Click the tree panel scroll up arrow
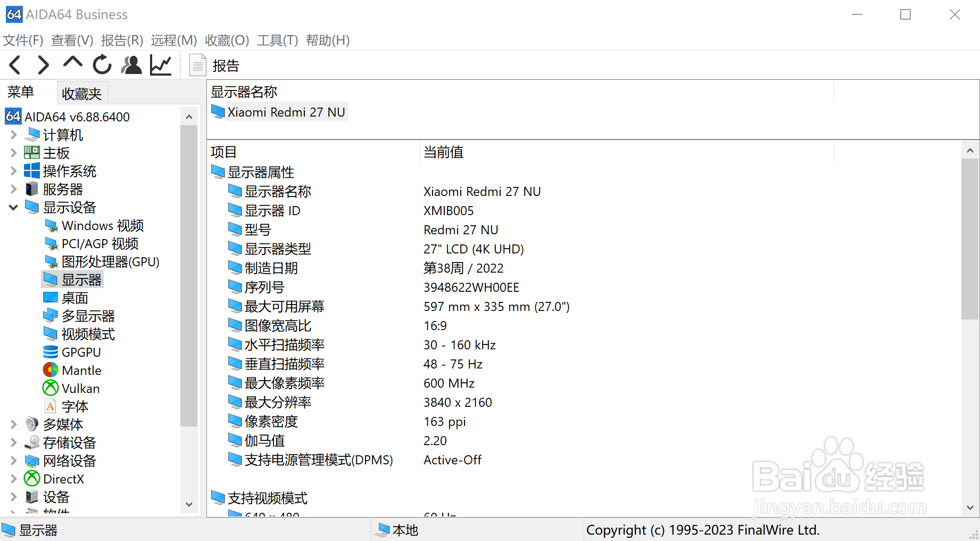Viewport: 980px width, 541px height. click(x=189, y=117)
